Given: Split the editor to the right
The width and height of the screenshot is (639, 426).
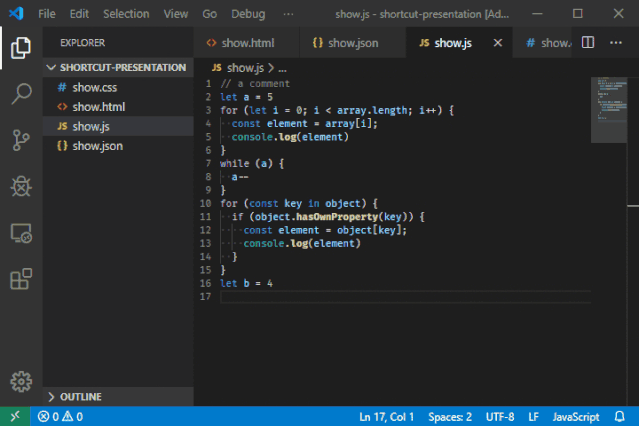Looking at the screenshot, I should pyautogui.click(x=588, y=42).
